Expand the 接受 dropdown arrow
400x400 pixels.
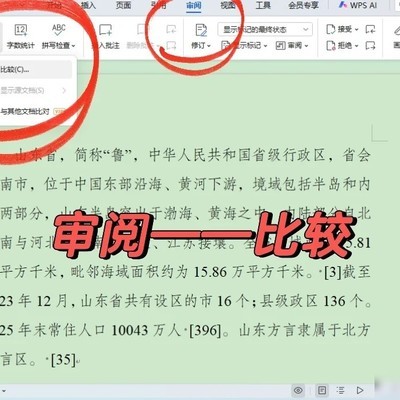pyautogui.click(x=356, y=30)
